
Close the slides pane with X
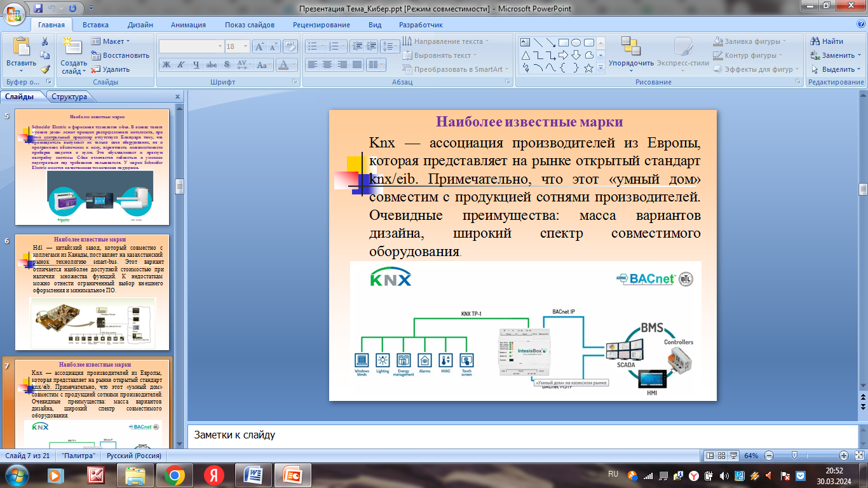click(179, 97)
